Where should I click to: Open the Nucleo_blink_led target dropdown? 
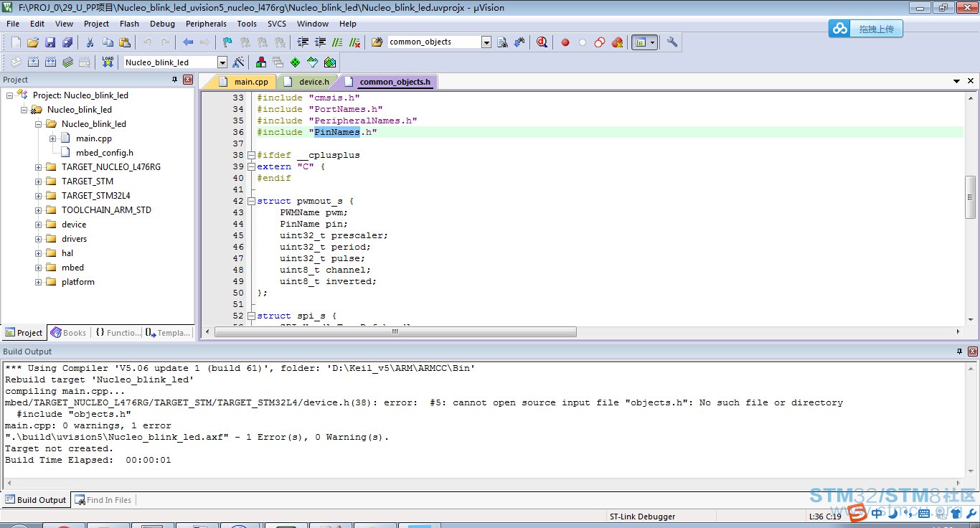click(222, 62)
